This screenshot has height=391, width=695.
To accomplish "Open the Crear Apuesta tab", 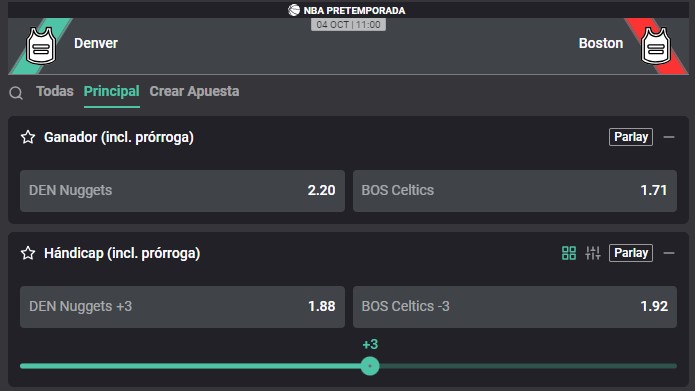I will (194, 91).
